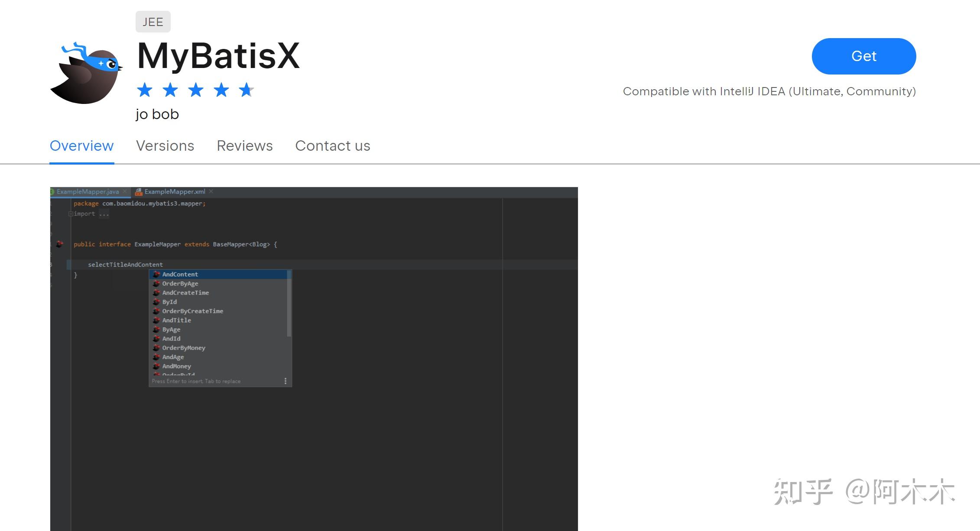Click the XML file icon on ExampleMapper.xml tab
This screenshot has height=531, width=980.
[x=139, y=192]
